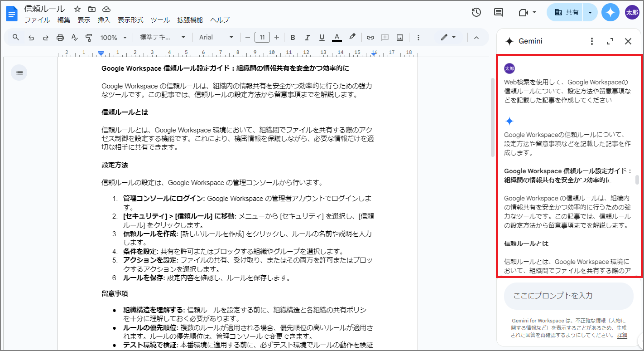Image resolution: width=644 pixels, height=351 pixels.
Task: Toggle bold formatting
Action: point(293,37)
